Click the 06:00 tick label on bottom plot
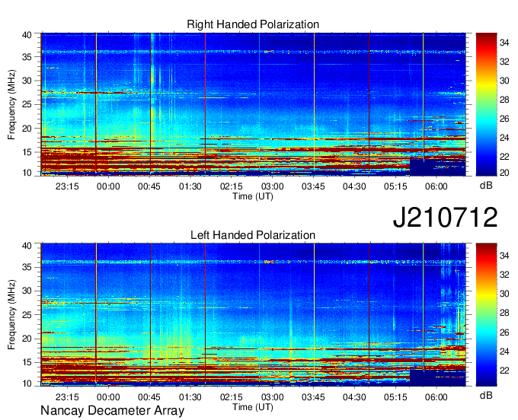518x420 pixels. (436, 397)
